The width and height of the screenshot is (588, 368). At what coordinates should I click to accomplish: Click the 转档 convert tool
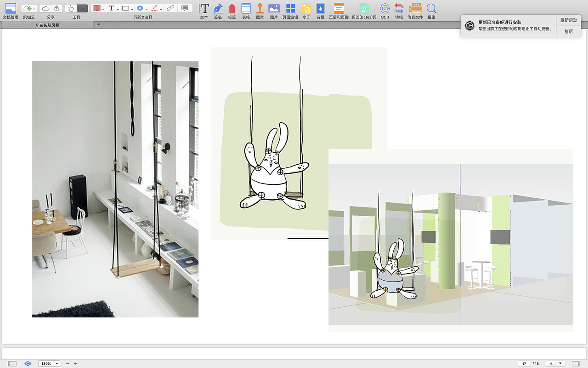(x=399, y=11)
